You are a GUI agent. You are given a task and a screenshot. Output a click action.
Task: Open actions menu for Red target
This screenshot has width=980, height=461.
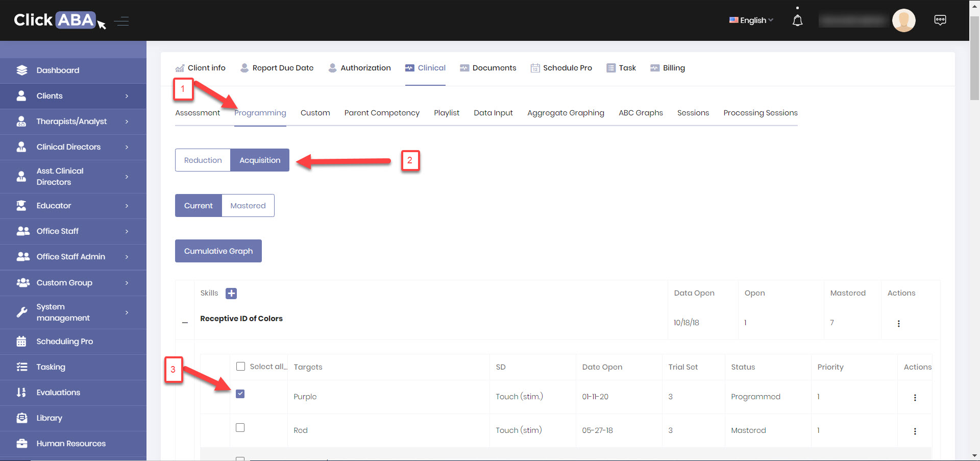point(915,431)
